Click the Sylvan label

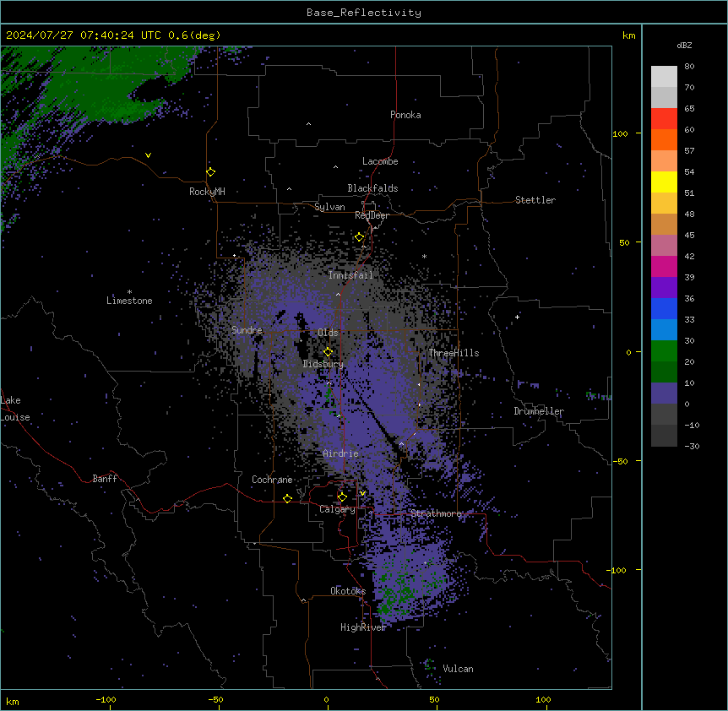click(329, 207)
